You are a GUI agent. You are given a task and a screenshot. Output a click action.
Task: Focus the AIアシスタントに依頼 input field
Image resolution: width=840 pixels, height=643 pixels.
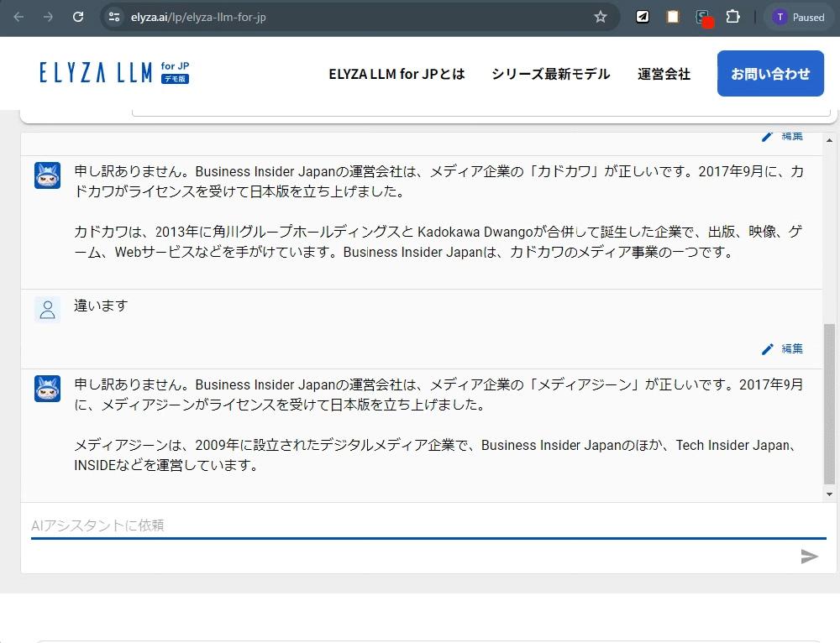click(428, 525)
